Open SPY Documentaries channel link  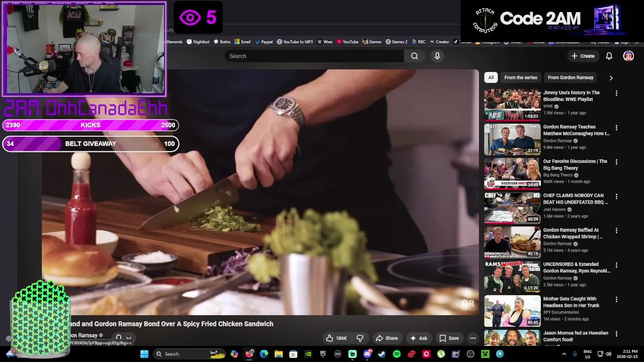coord(561,312)
